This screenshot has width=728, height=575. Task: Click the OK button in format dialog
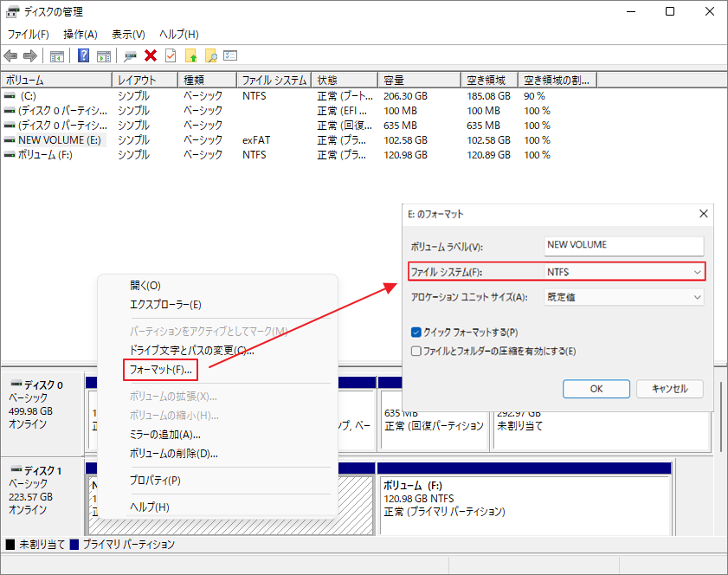tap(596, 389)
